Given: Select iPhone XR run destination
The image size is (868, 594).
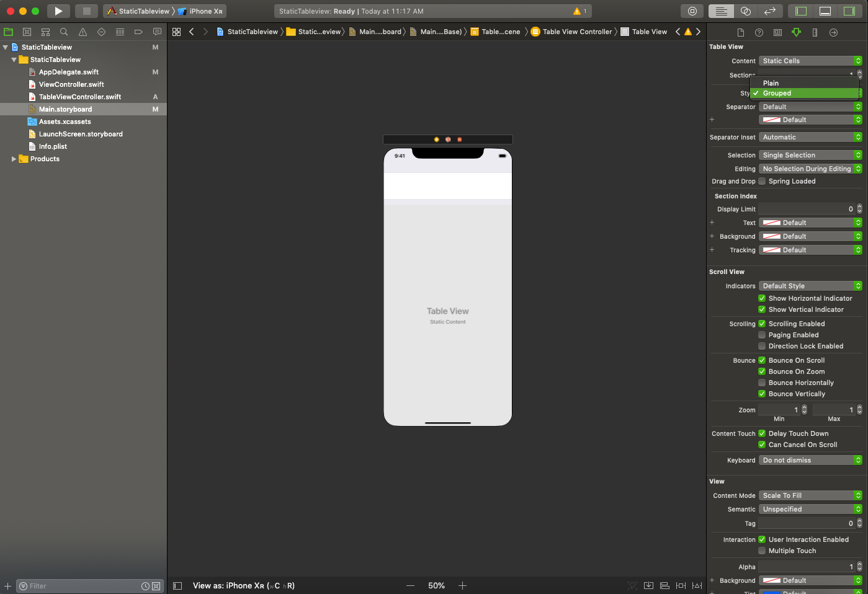Looking at the screenshot, I should pyautogui.click(x=200, y=11).
